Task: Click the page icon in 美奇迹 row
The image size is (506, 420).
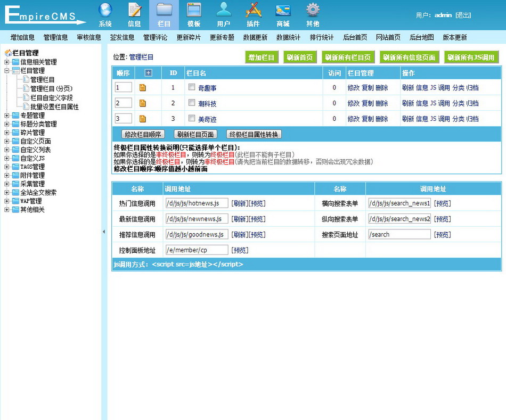Action: pyautogui.click(x=143, y=119)
